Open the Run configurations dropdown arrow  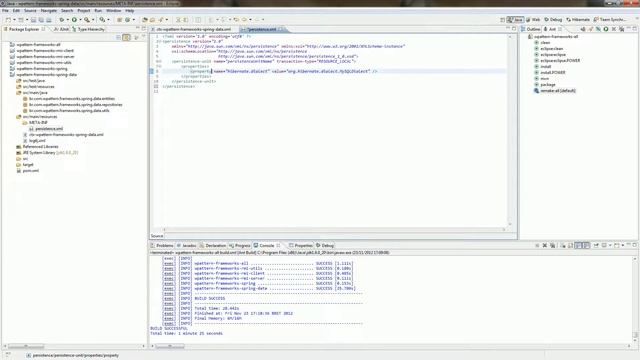pos(80,20)
